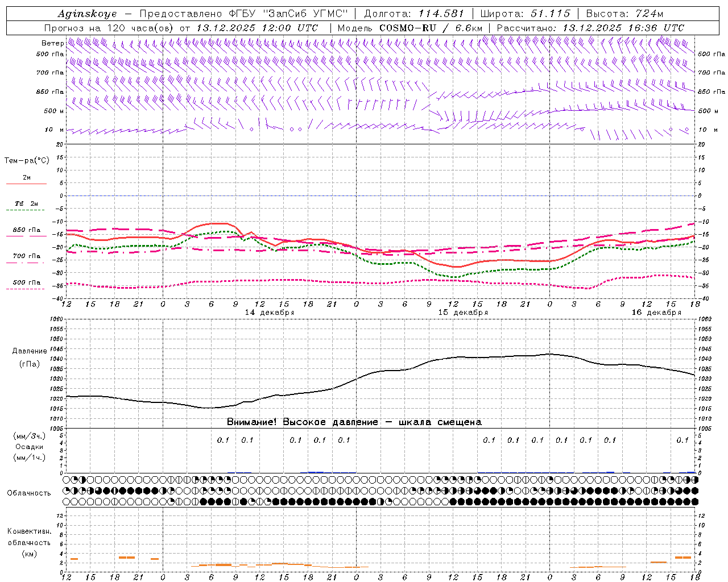Click the forecast length text Прогноз на 120 часа(ов)
728x582 pixels.
tap(109, 28)
